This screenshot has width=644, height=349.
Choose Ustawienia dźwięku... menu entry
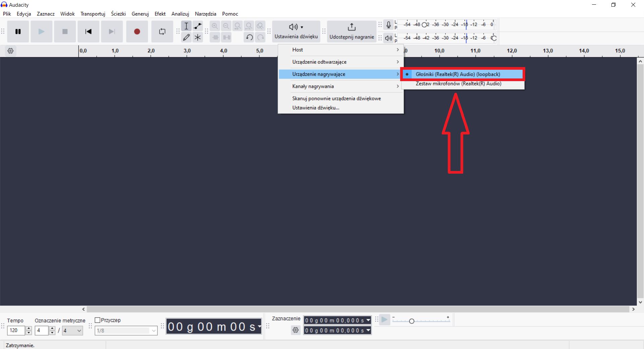[341, 108]
